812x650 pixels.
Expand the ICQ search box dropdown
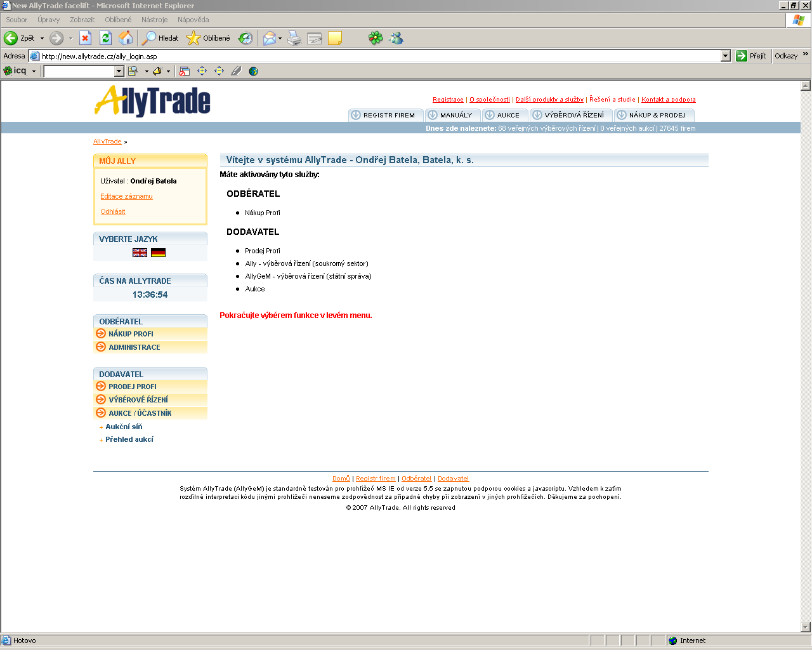click(x=119, y=71)
